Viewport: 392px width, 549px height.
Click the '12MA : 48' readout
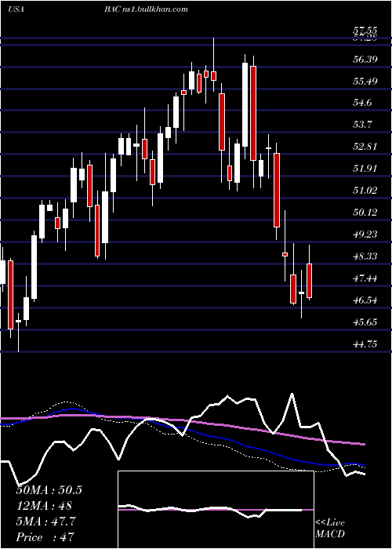pos(44,506)
